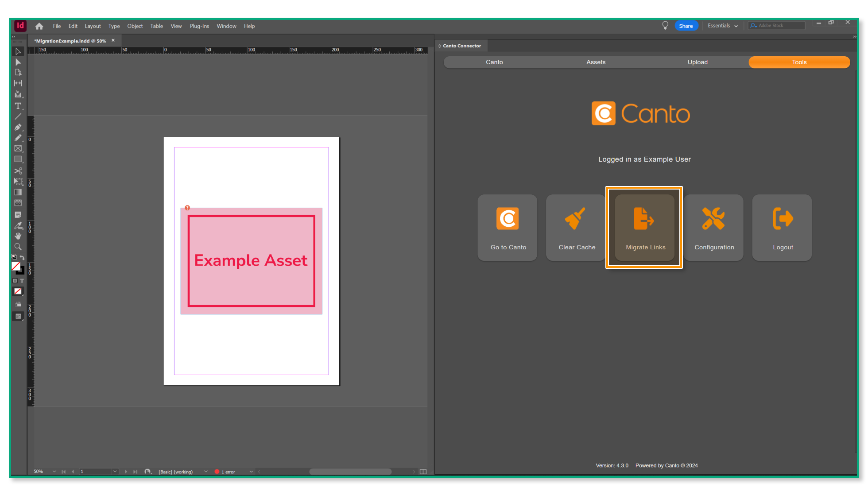Image resolution: width=868 pixels, height=496 pixels.
Task: Switch to the Assets tab
Action: pyautogui.click(x=596, y=62)
